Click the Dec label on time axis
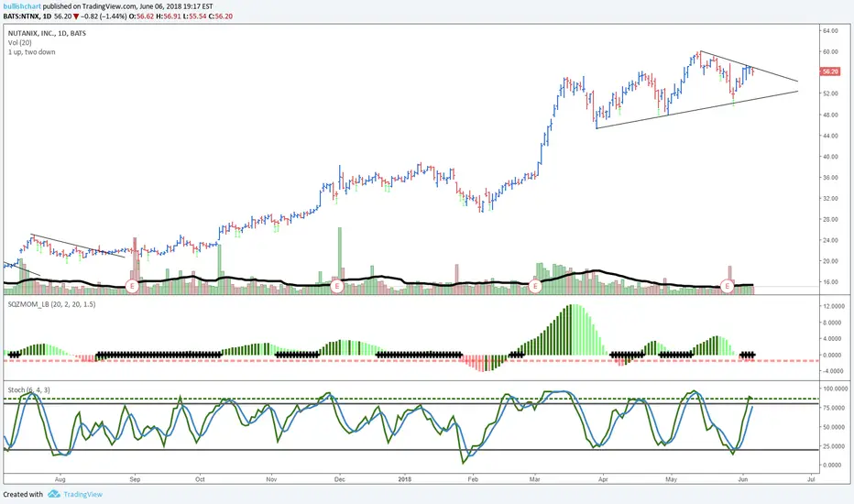Viewport: 854px width, 504px height. 339,479
